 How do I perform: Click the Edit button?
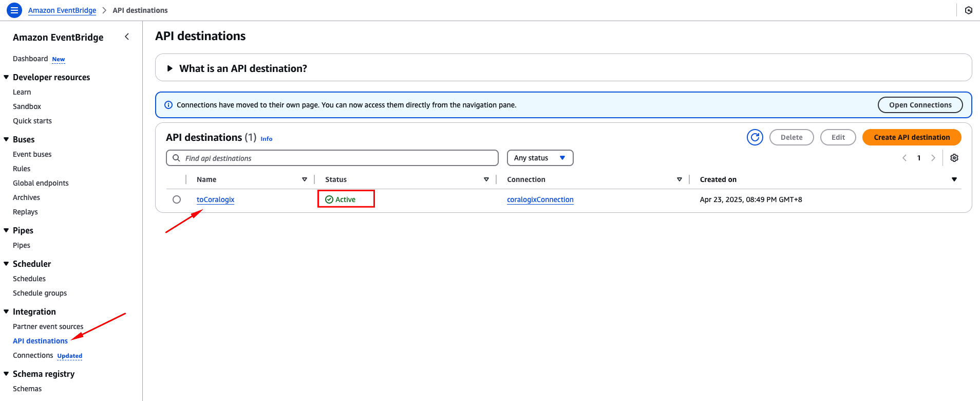(x=838, y=137)
